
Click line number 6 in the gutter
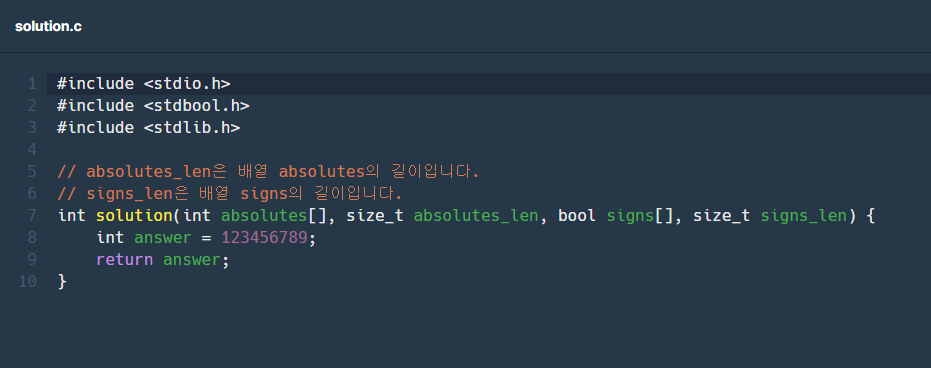32,193
